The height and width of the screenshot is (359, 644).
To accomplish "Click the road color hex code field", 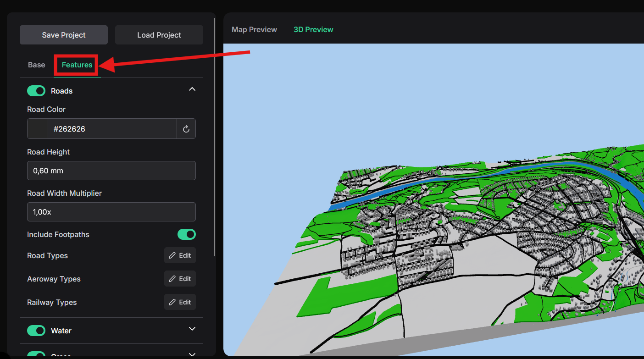I will click(112, 129).
